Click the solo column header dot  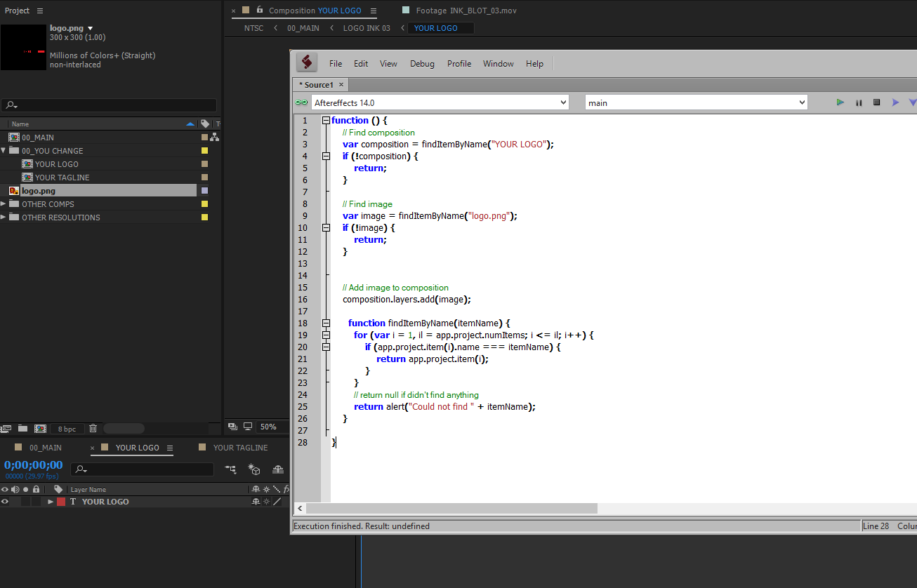[26, 489]
